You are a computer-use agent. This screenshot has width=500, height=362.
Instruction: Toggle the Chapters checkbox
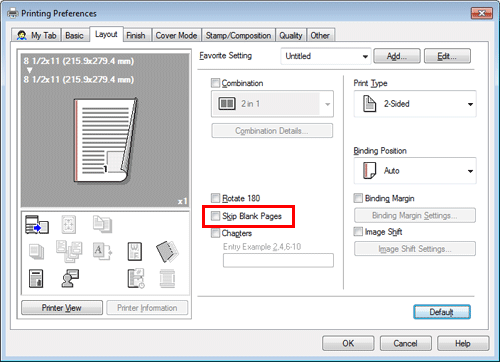click(x=216, y=233)
